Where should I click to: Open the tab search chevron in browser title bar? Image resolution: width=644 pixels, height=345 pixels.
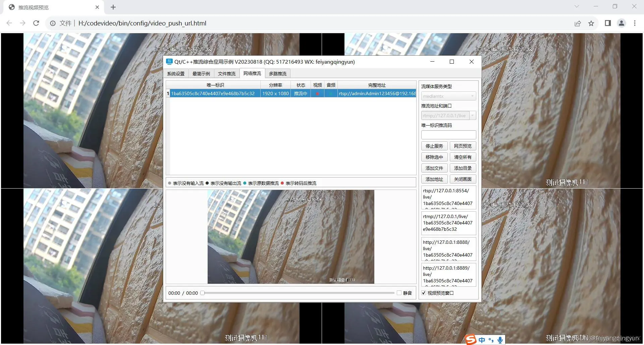click(577, 6)
